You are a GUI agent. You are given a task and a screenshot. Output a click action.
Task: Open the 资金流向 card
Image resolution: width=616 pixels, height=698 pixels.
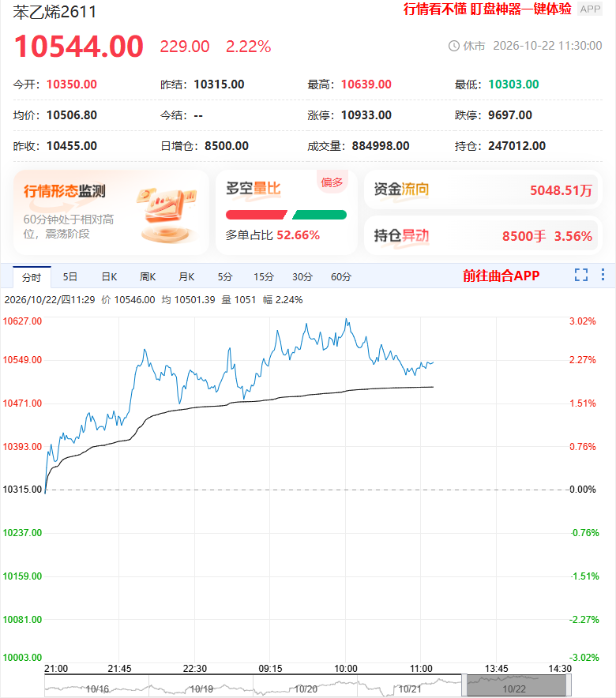(483, 190)
